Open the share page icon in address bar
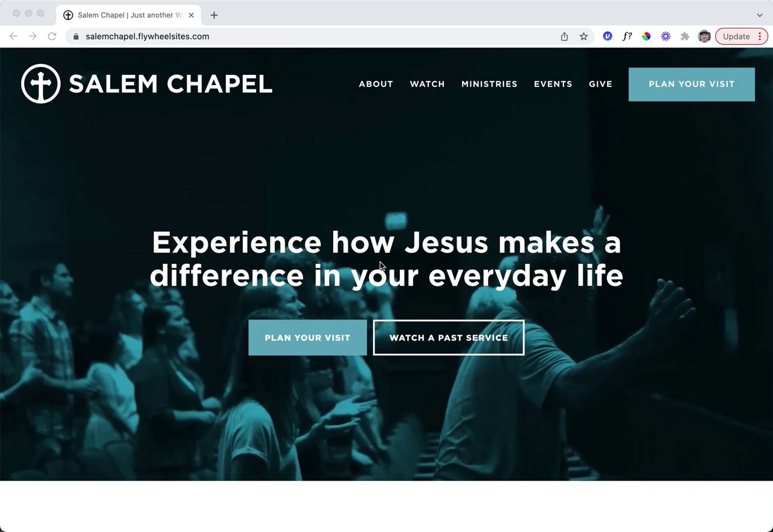773x532 pixels. coord(564,36)
